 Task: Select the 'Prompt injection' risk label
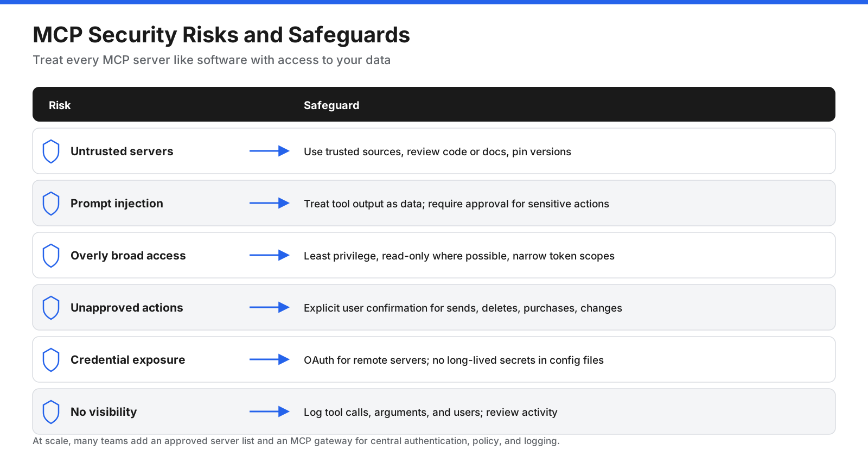click(x=117, y=204)
